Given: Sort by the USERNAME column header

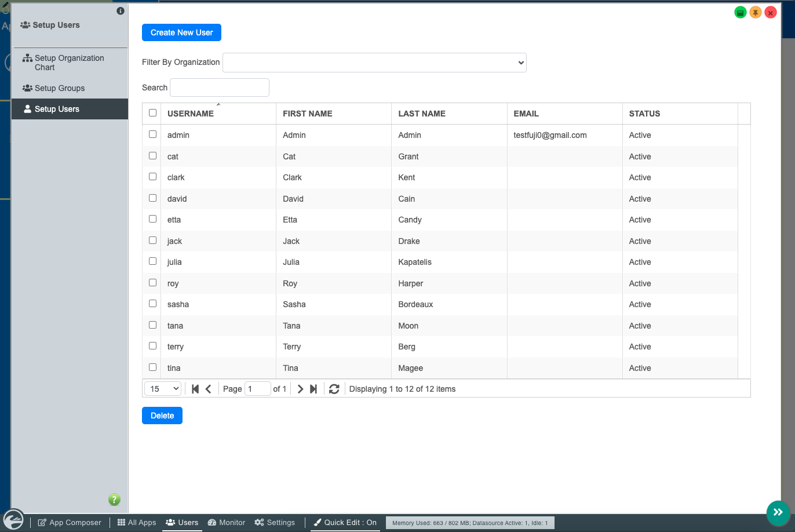Looking at the screenshot, I should (x=191, y=114).
